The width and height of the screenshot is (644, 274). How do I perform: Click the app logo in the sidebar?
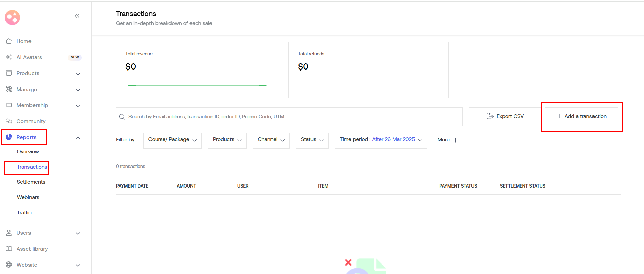click(x=13, y=17)
